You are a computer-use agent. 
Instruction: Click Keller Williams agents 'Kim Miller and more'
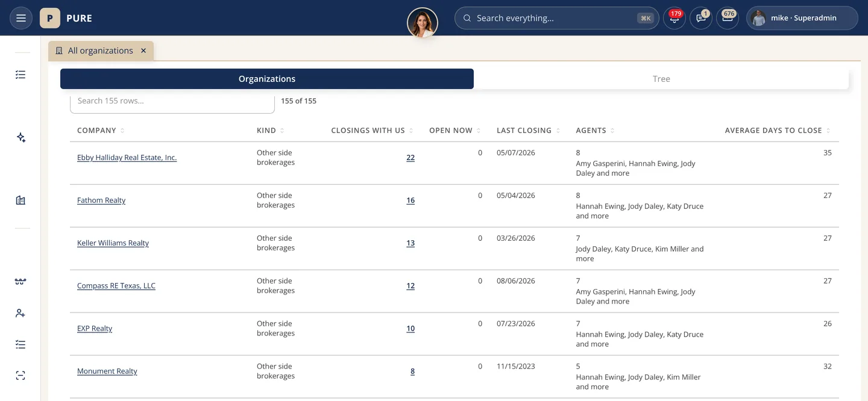tap(640, 254)
